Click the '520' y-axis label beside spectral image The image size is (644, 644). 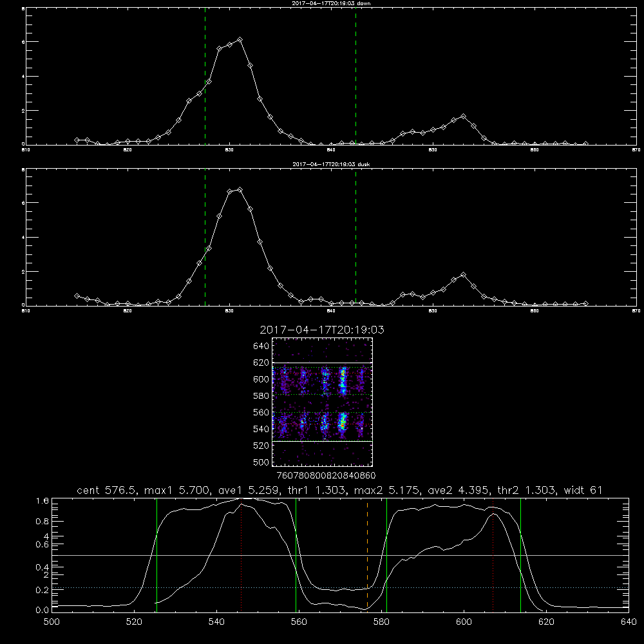click(x=261, y=446)
